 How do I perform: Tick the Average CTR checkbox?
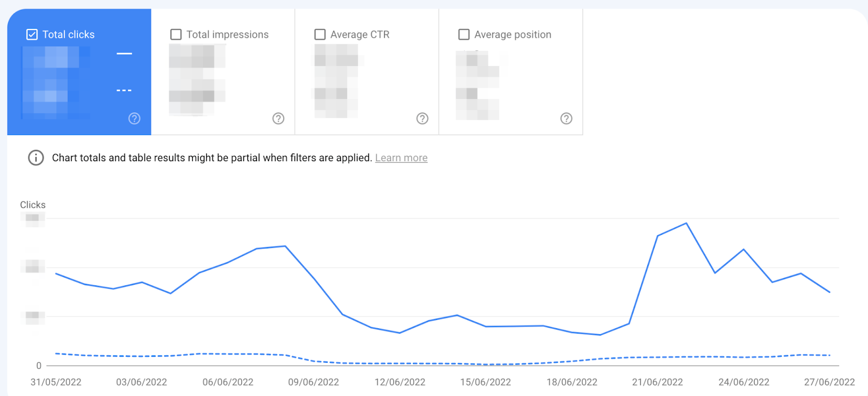(x=320, y=35)
